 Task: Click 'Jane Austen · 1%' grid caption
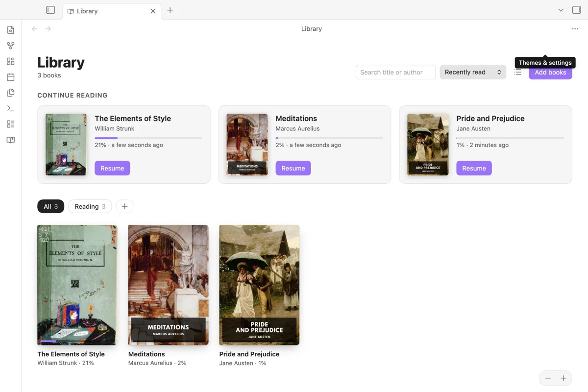(x=243, y=363)
